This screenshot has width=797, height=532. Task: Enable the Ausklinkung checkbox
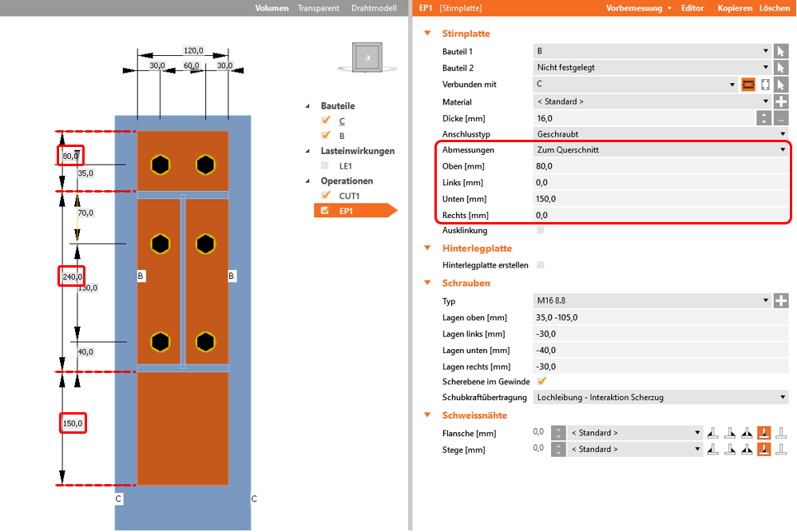[541, 230]
